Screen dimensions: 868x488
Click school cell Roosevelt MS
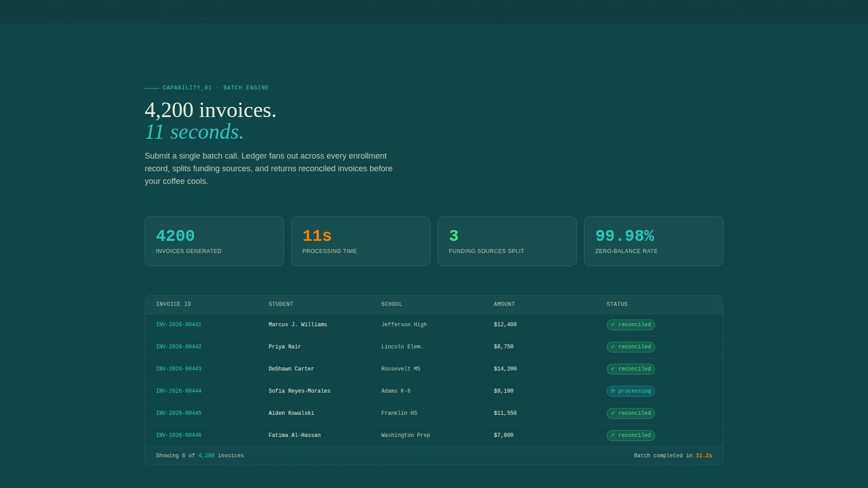(401, 369)
